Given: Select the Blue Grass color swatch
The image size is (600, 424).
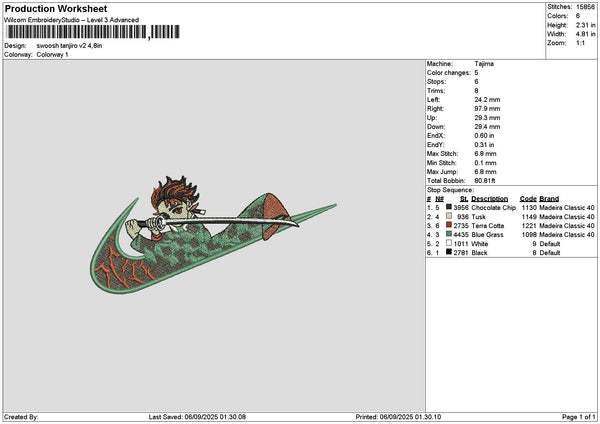Looking at the screenshot, I should point(448,234).
